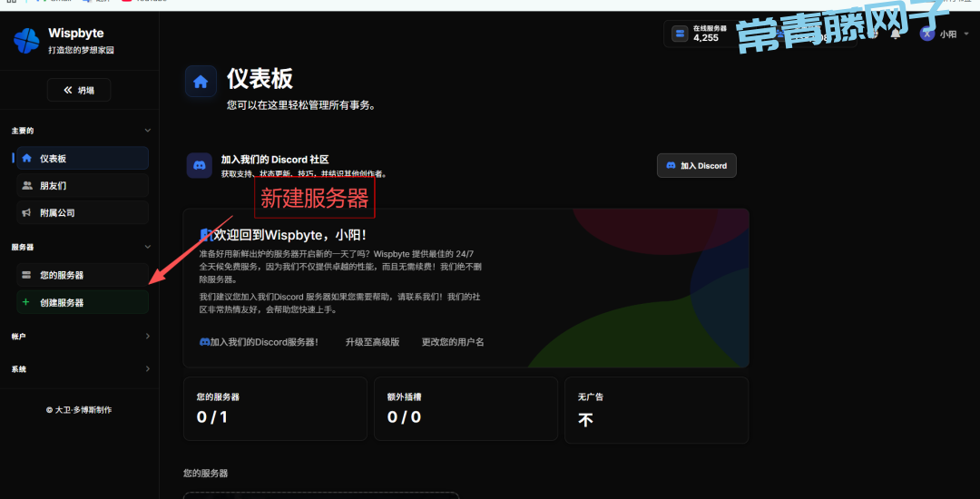980x499 pixels.
Task: Open the 小阳 user menu dropdown arrow
Action: [x=966, y=34]
